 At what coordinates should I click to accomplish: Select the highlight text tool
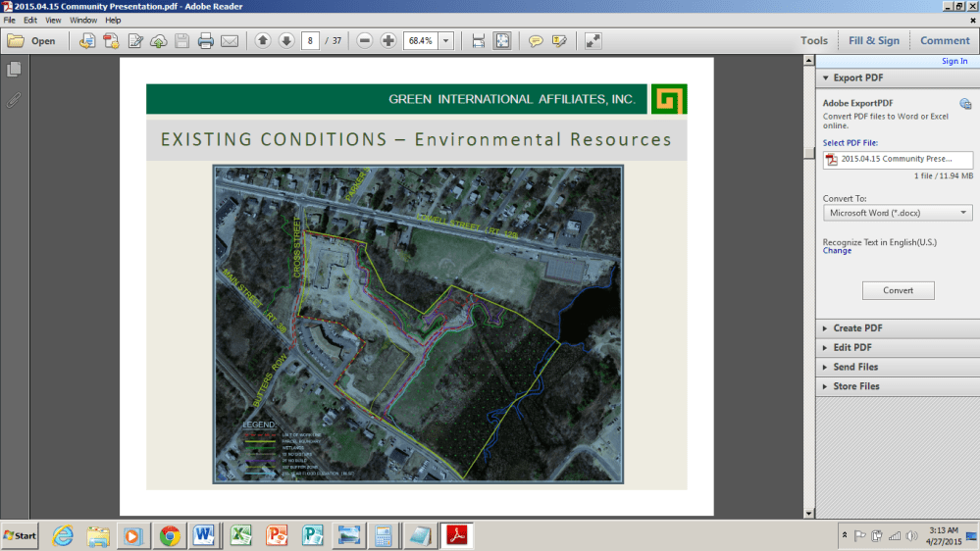[x=559, y=41]
